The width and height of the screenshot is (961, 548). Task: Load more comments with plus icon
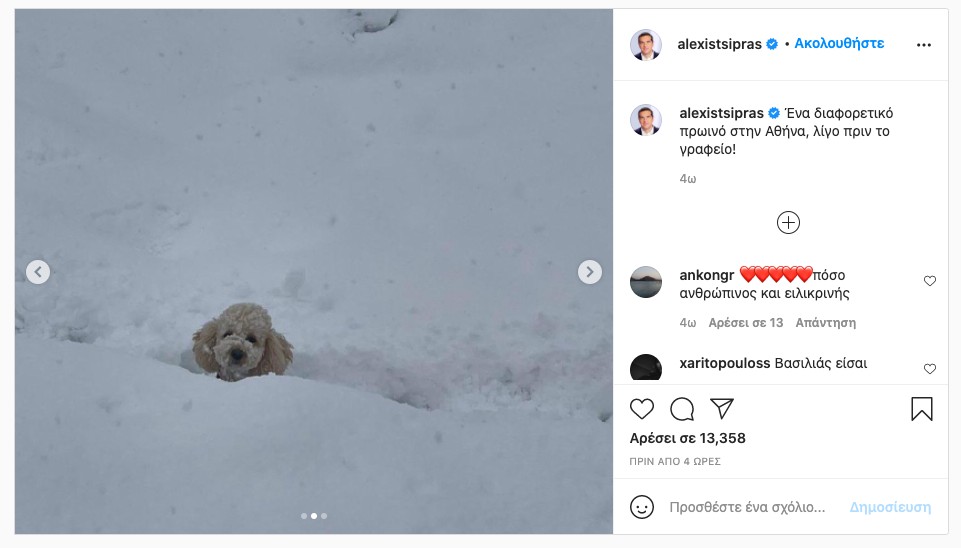[x=788, y=223]
